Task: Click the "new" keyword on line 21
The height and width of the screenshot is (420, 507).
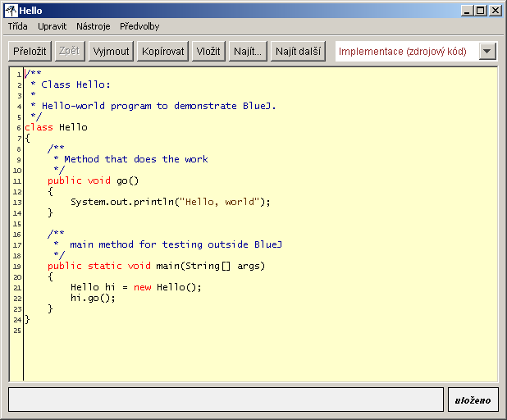Action: (142, 287)
